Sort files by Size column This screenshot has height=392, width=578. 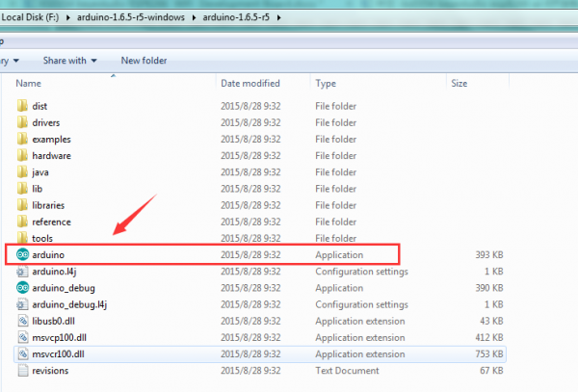coord(459,83)
